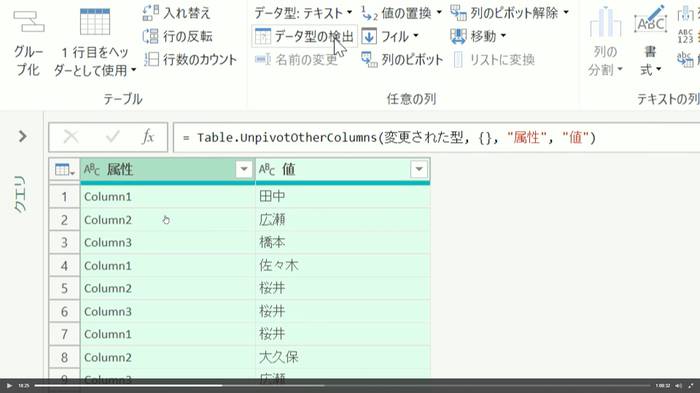
Task: Click リストに変換 command
Action: (x=494, y=59)
